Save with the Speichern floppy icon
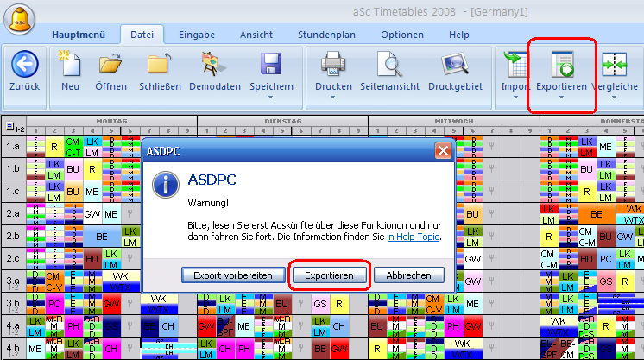Image resolution: width=644 pixels, height=360 pixels. click(x=271, y=64)
